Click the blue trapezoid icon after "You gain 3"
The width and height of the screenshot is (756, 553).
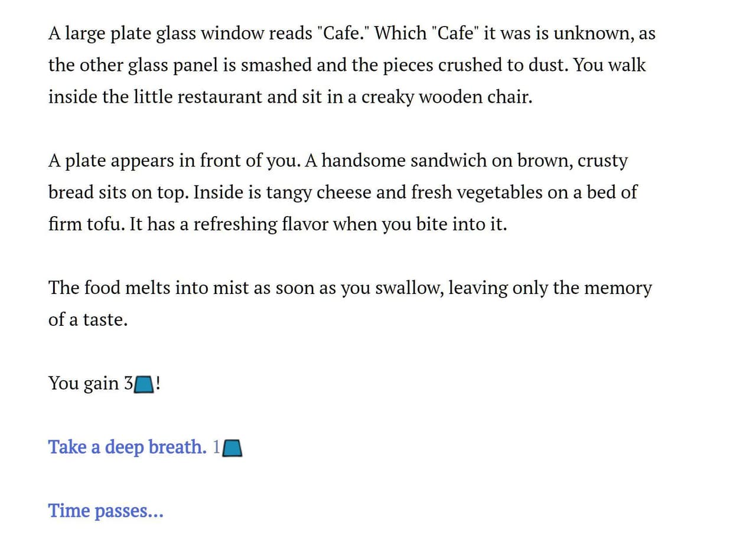144,385
